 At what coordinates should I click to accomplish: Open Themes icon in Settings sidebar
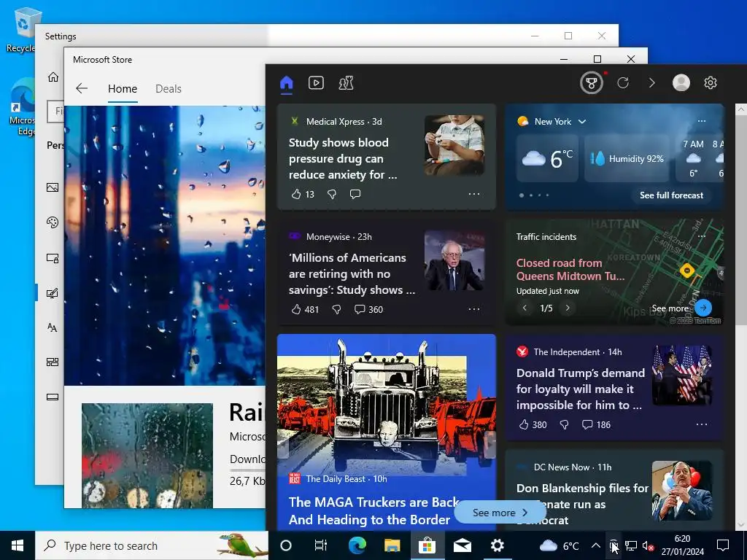[x=53, y=293]
